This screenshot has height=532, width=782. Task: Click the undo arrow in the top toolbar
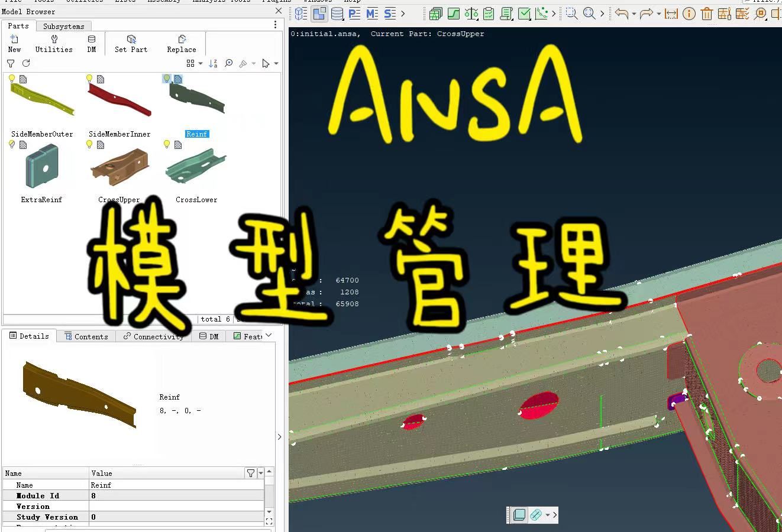coord(621,14)
